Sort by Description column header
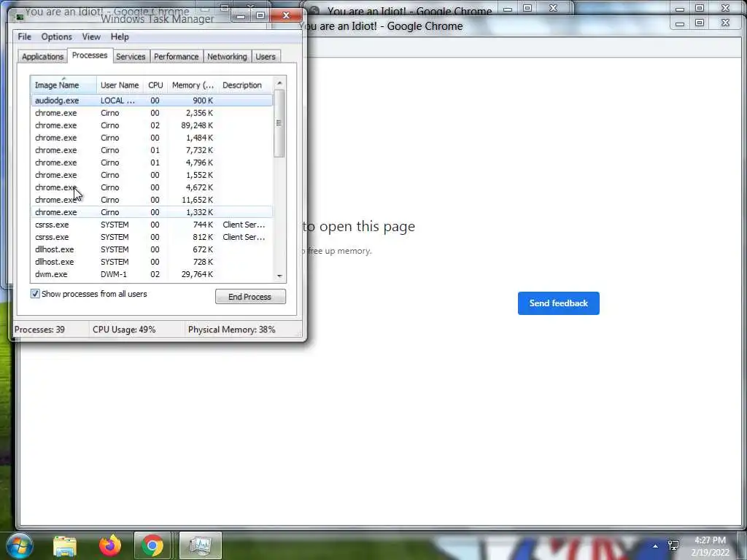 tap(245, 85)
